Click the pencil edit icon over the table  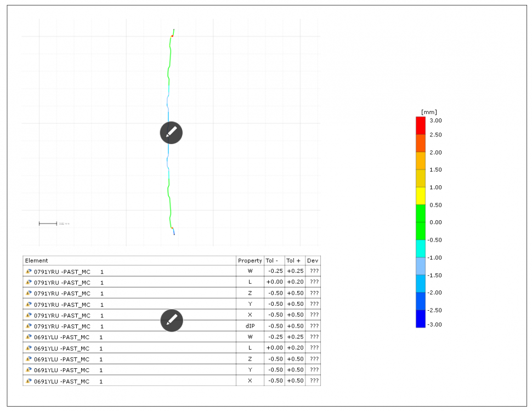click(171, 320)
